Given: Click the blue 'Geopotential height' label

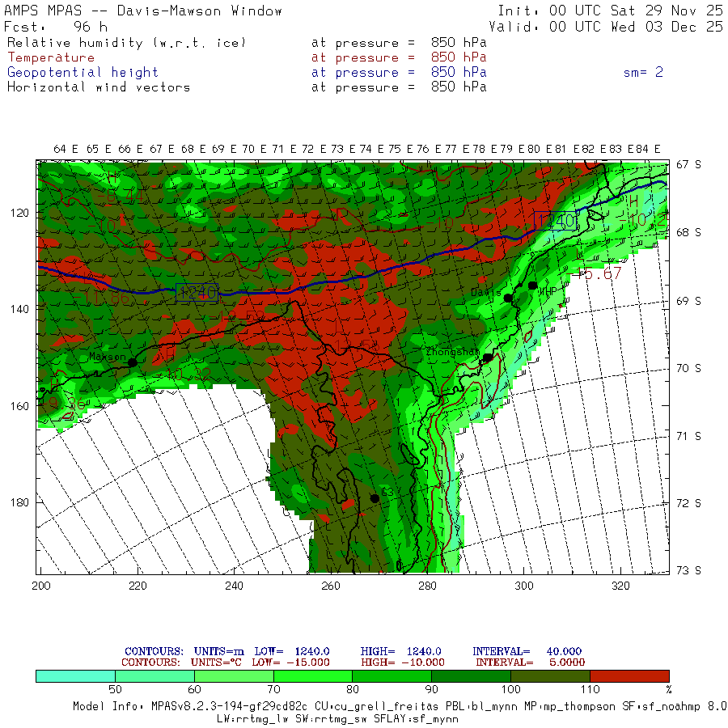Looking at the screenshot, I should 83,73.
